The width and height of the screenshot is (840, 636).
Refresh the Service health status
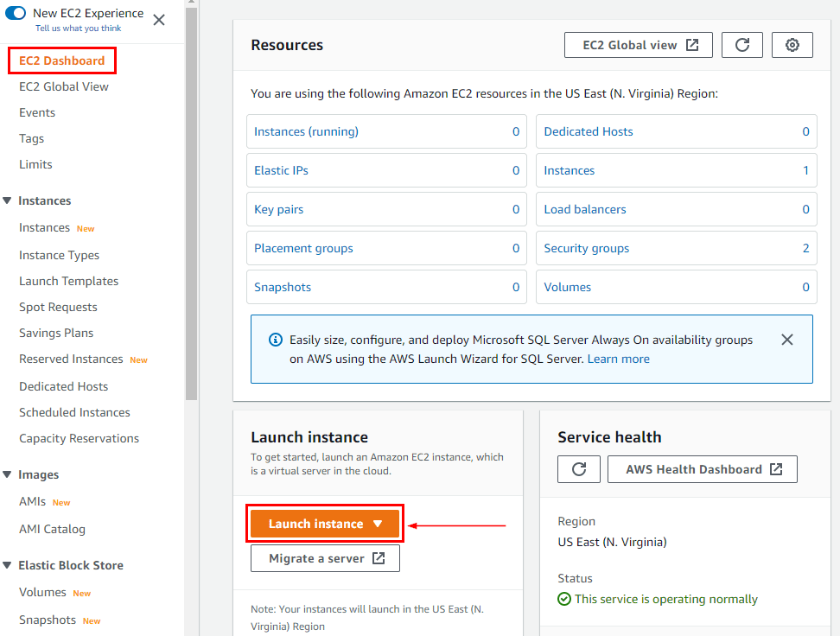click(x=579, y=469)
